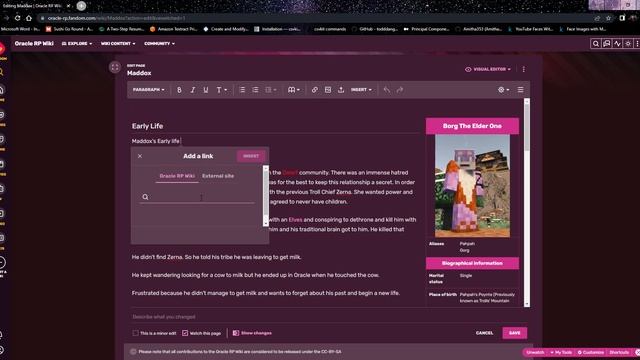640x360 pixels.
Task: Click Unwatch in bottom toolbar
Action: pos(535,352)
